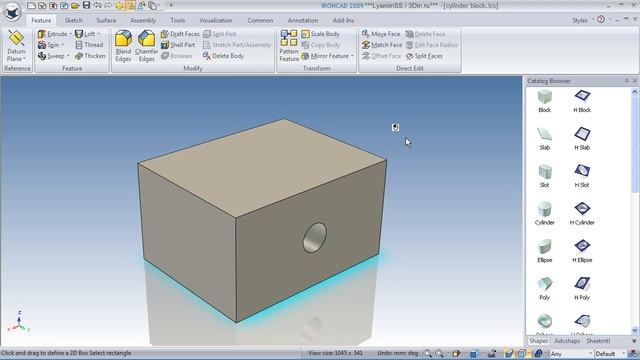Pick the H Ellipse shape from catalog
The width and height of the screenshot is (640, 360).
(x=582, y=251)
